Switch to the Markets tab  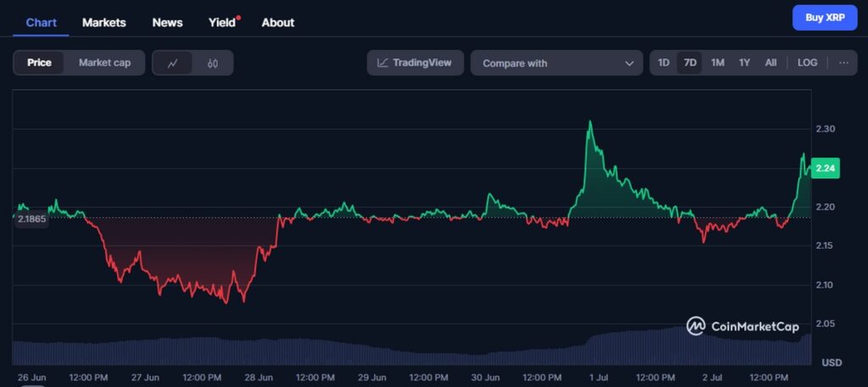[x=104, y=23]
